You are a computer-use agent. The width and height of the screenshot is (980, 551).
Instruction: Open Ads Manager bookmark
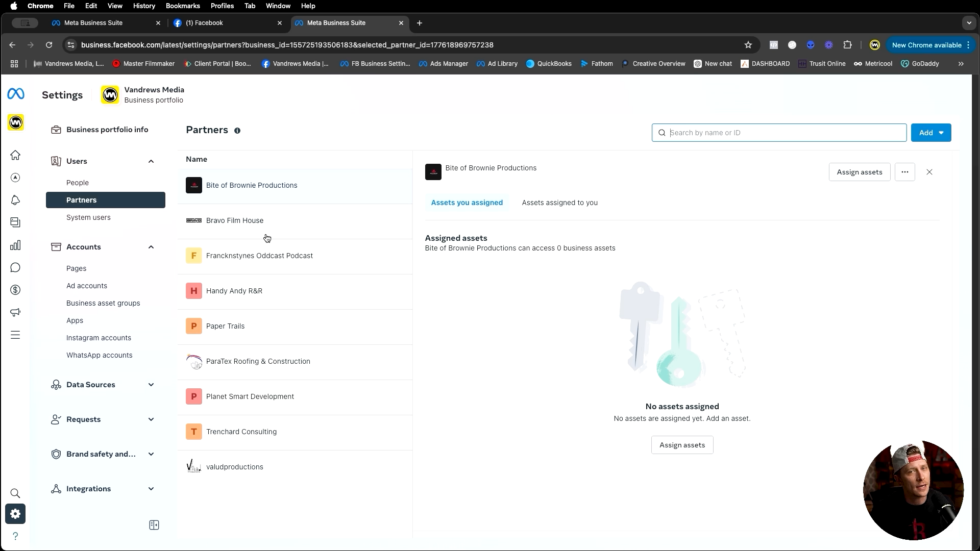coord(443,64)
